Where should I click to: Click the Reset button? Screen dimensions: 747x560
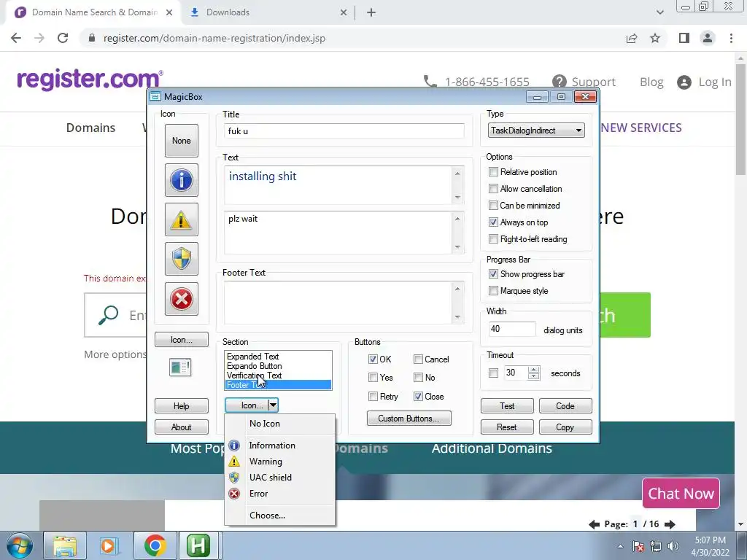tap(507, 427)
